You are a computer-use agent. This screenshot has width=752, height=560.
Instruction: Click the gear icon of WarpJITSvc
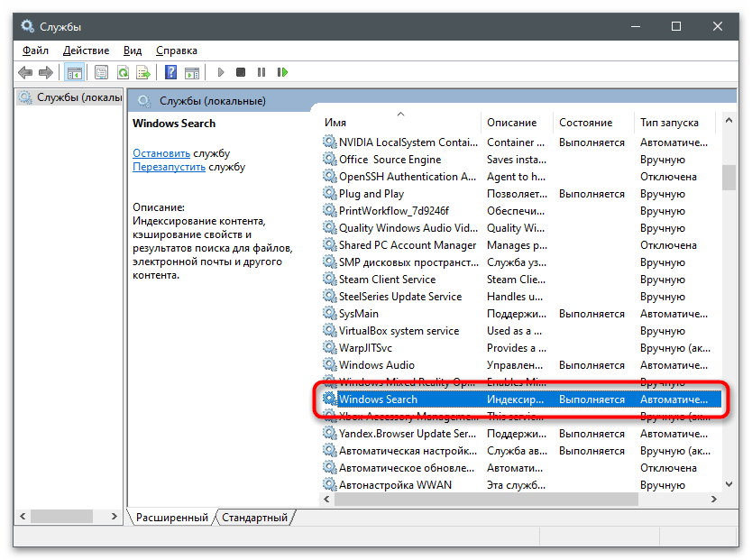coord(329,347)
